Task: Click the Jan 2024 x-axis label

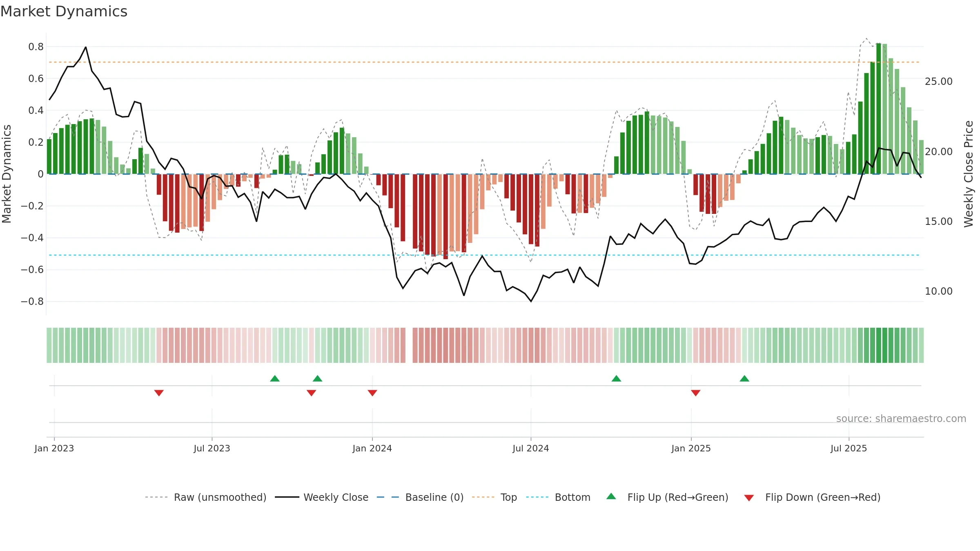Action: 372,448
